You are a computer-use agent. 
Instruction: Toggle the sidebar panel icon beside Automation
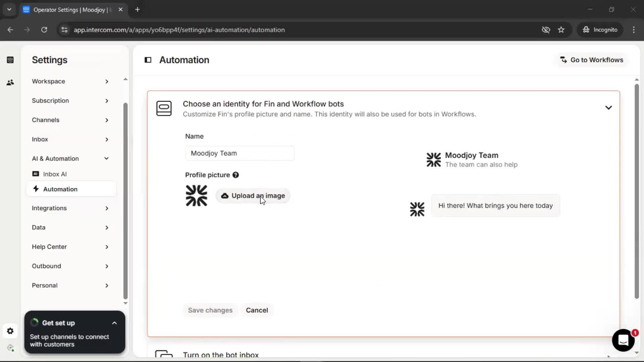point(148,60)
